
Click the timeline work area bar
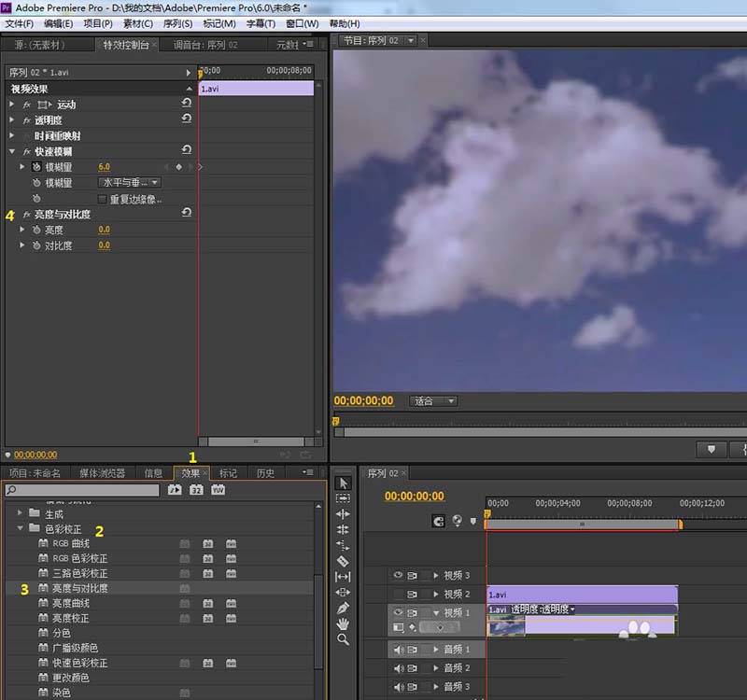point(582,525)
